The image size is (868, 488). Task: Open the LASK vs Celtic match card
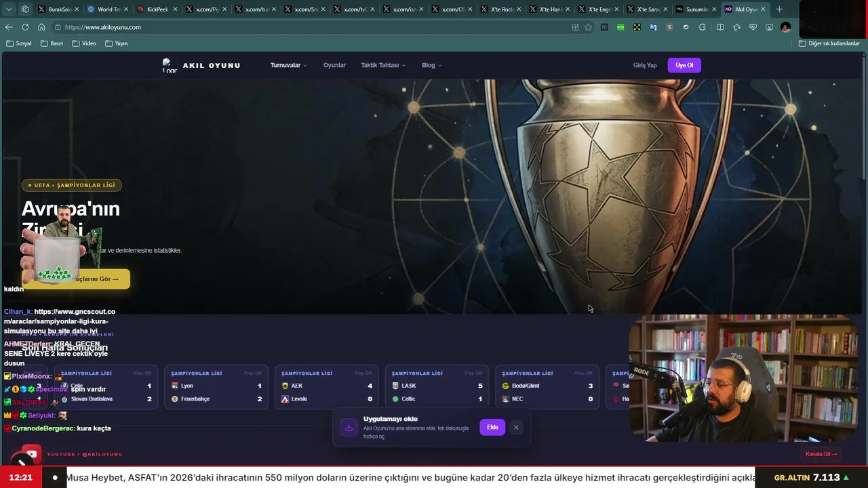point(437,387)
